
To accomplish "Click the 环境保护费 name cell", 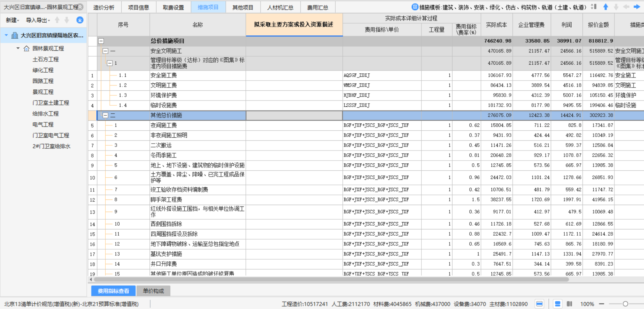I will pyautogui.click(x=198, y=96).
